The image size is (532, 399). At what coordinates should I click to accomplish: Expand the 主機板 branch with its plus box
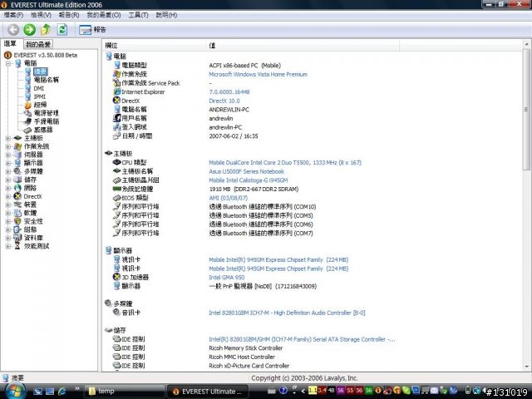tap(8, 138)
